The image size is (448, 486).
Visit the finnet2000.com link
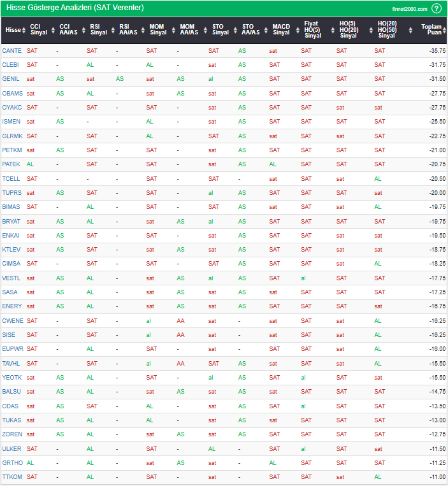pyautogui.click(x=410, y=8)
